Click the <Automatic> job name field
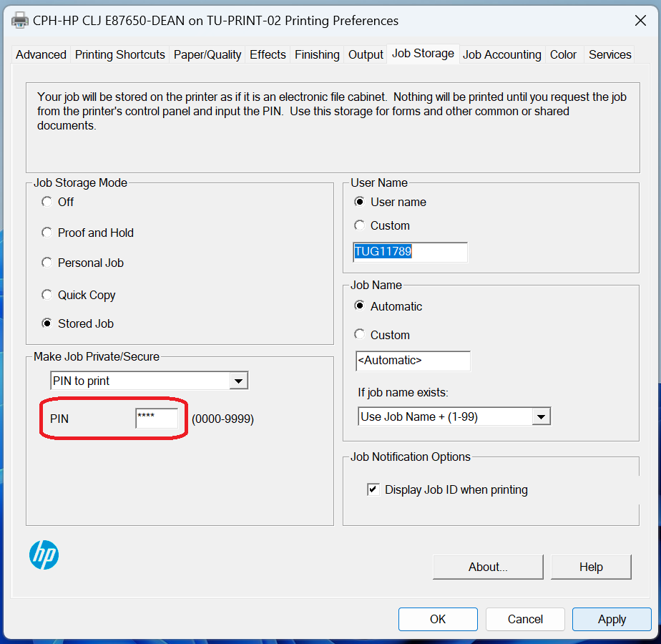661x644 pixels. (413, 361)
